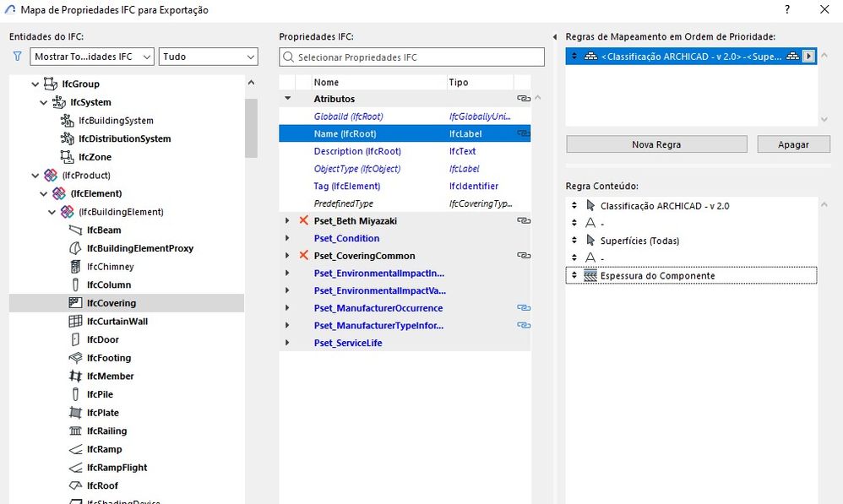Click the 'Selecionar Propriedades IFC' search field
843x504 pixels.
click(412, 57)
